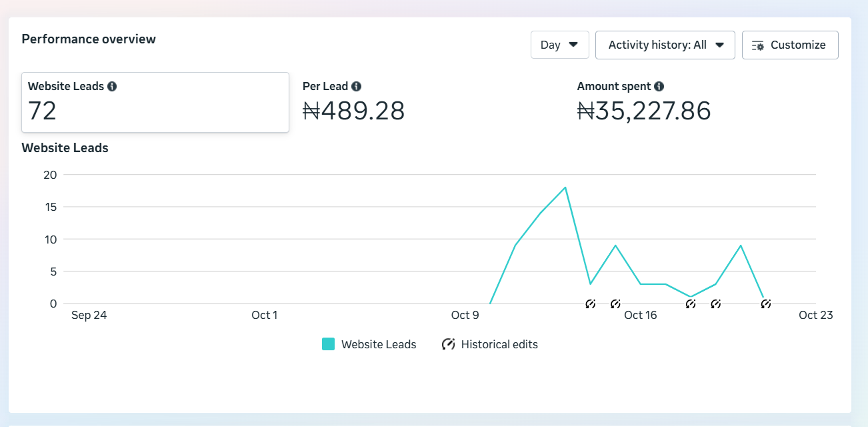Click the Customize button
The height and width of the screenshot is (427, 868).
tap(790, 44)
